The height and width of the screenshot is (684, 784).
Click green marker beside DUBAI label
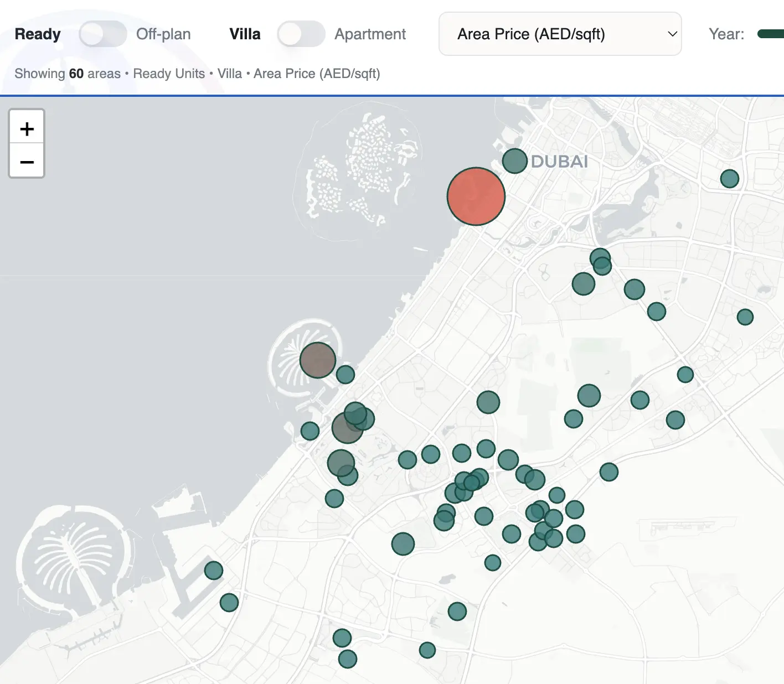[x=514, y=161]
